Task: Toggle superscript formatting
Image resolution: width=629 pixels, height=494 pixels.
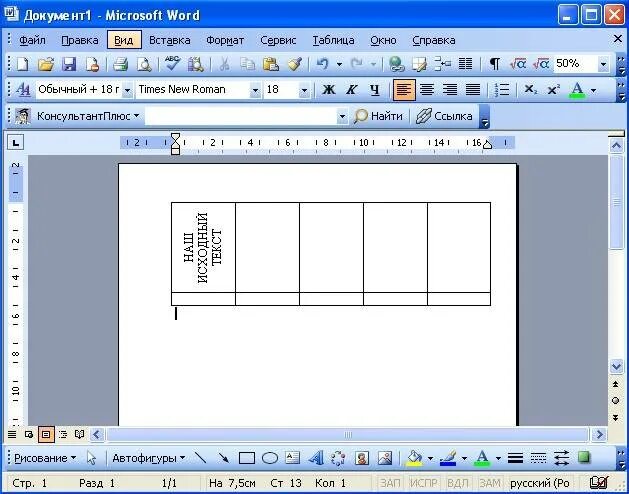Action: (x=554, y=90)
